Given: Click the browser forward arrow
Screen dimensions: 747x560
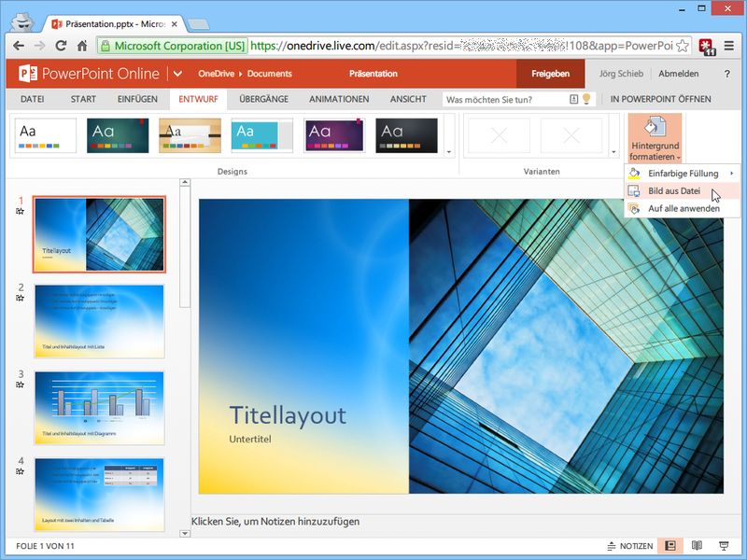Looking at the screenshot, I should click(x=39, y=46).
